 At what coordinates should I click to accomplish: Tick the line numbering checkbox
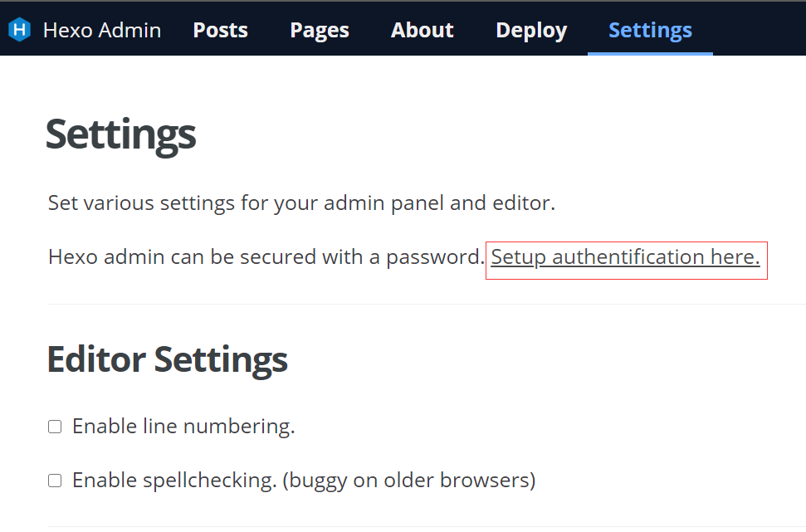coord(55,427)
